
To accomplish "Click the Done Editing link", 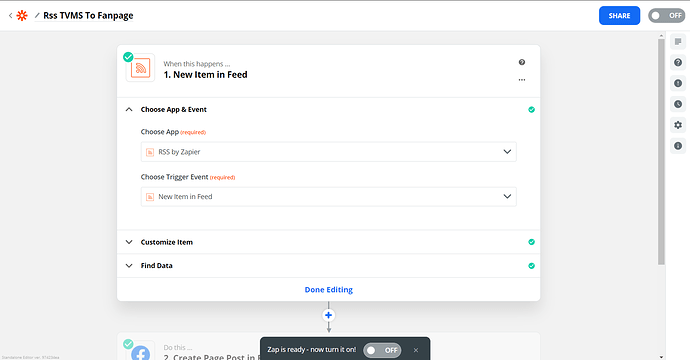I will pos(329,290).
